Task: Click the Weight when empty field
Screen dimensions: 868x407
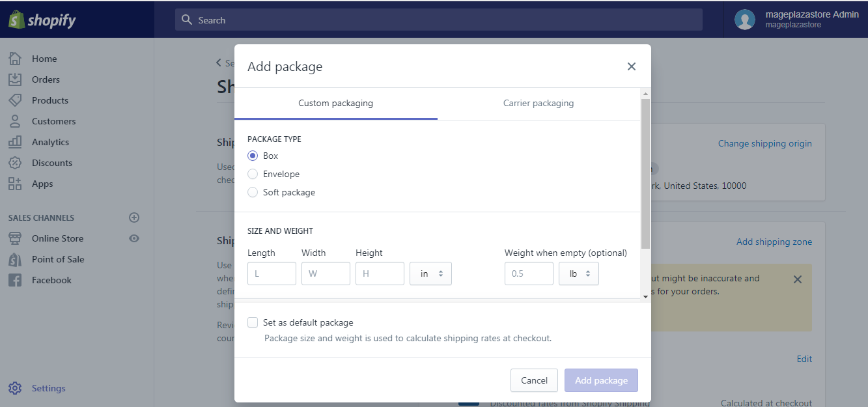Action: point(529,274)
